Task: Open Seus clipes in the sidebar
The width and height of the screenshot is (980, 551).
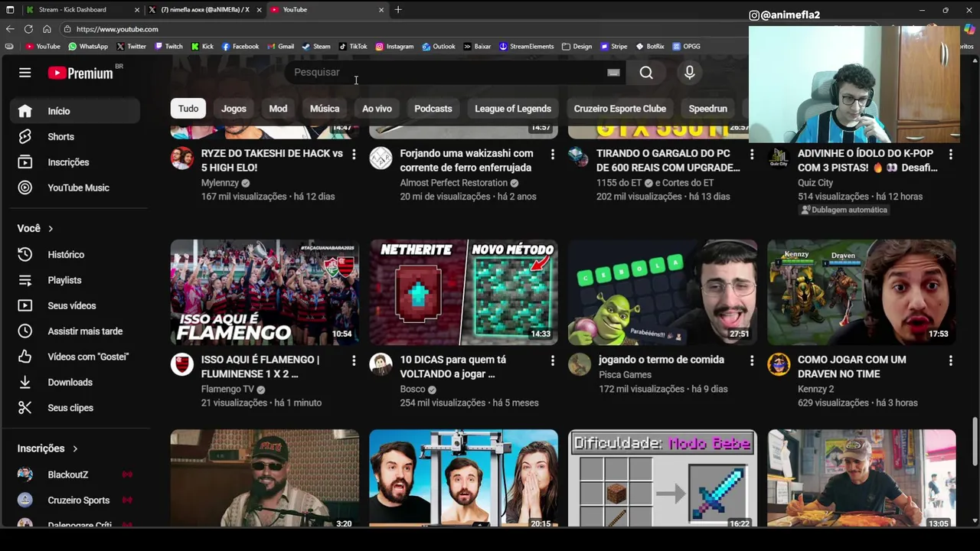Action: coord(75,408)
